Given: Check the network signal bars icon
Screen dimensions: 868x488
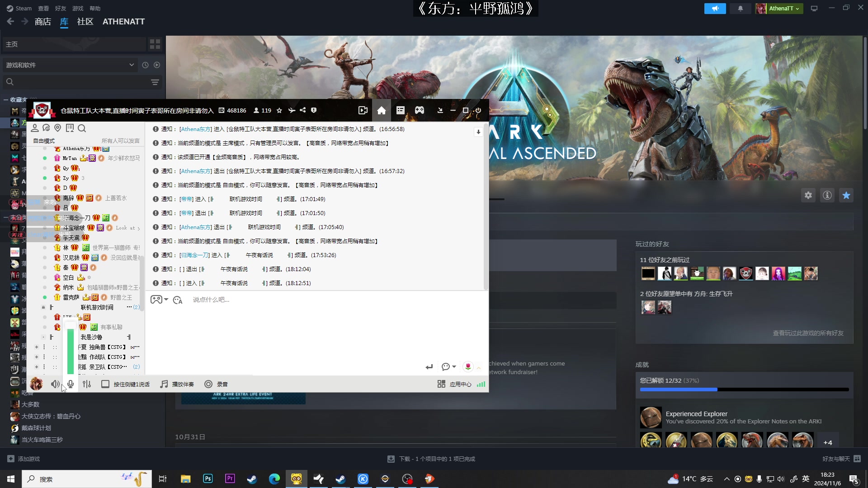Looking at the screenshot, I should (481, 384).
